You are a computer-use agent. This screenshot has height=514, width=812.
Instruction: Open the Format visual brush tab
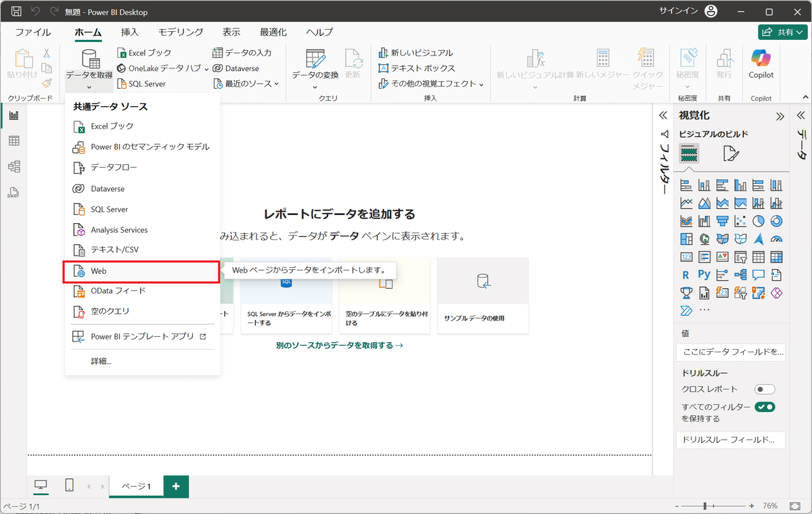[731, 154]
